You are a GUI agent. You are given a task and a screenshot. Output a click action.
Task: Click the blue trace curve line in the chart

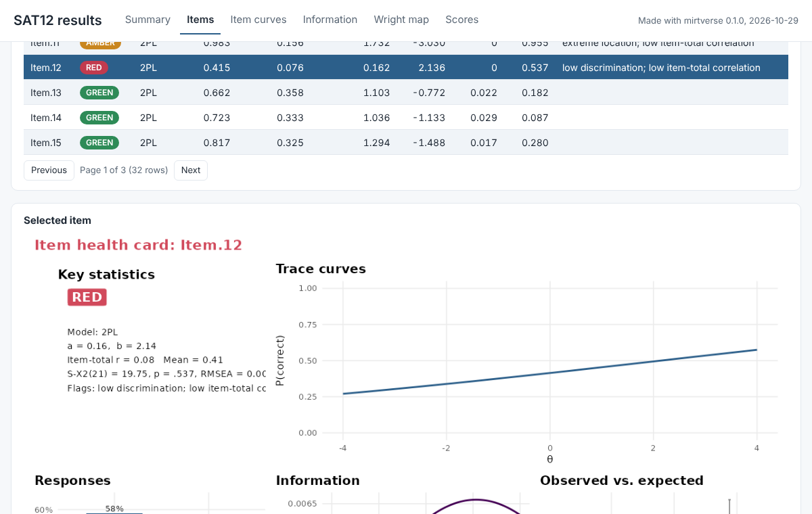[x=549, y=372]
